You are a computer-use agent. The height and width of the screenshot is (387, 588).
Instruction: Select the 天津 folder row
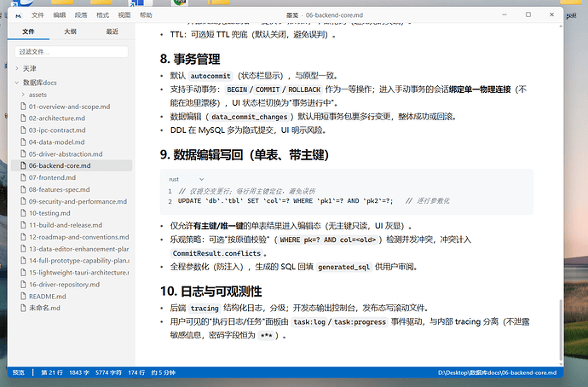tap(72, 69)
